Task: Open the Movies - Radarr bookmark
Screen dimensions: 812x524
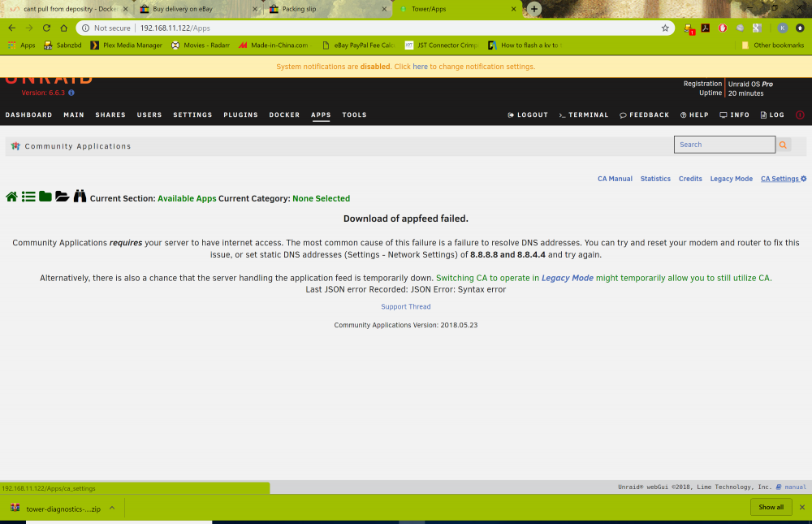Action: point(201,45)
